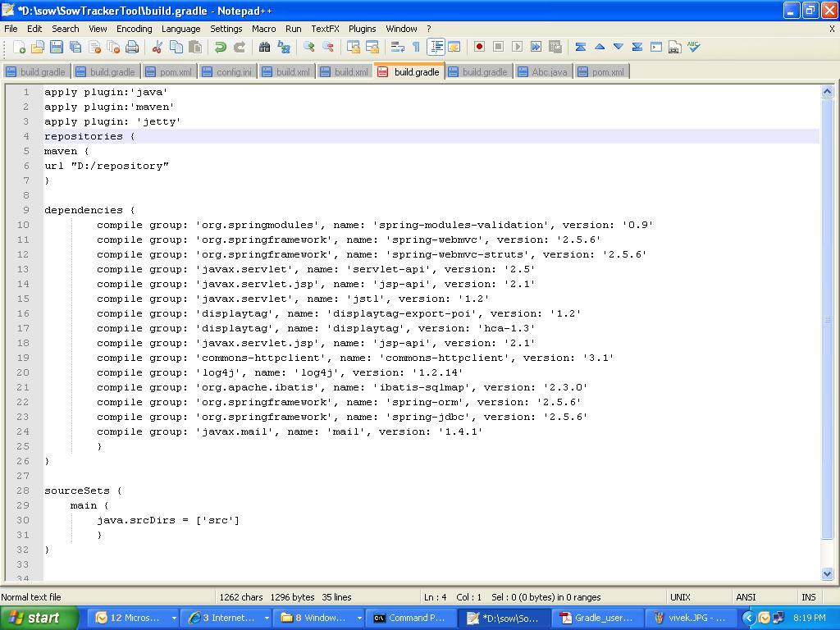Click the Save file icon
Image resolution: width=840 pixels, height=630 pixels.
click(57, 48)
